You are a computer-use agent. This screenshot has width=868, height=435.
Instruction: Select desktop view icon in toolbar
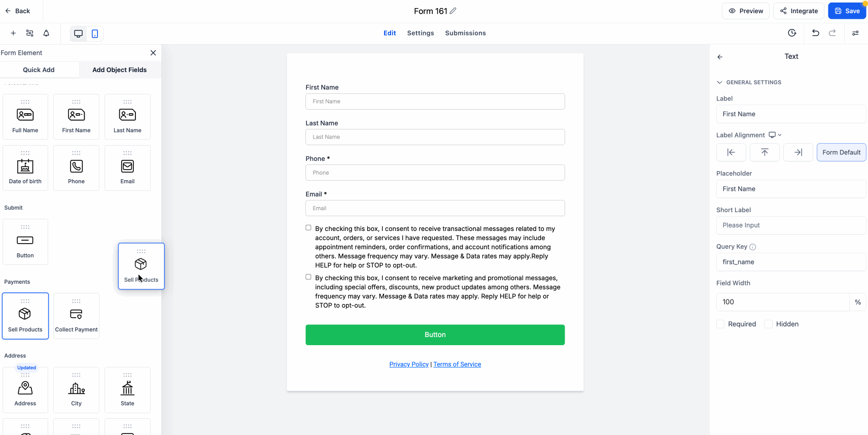coord(78,34)
